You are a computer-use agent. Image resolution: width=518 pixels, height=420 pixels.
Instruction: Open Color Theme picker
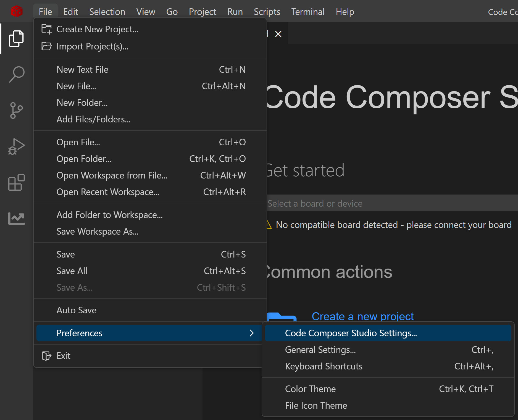click(310, 389)
